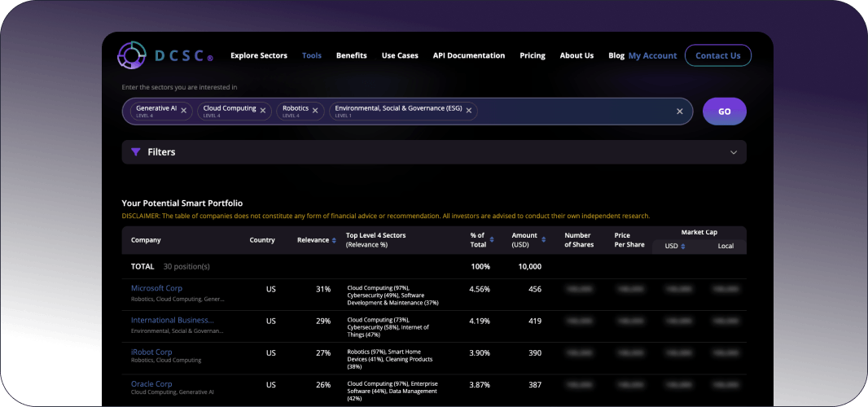Click the total amount 10,000 cell
Image resolution: width=868 pixels, height=407 pixels.
coord(530,266)
